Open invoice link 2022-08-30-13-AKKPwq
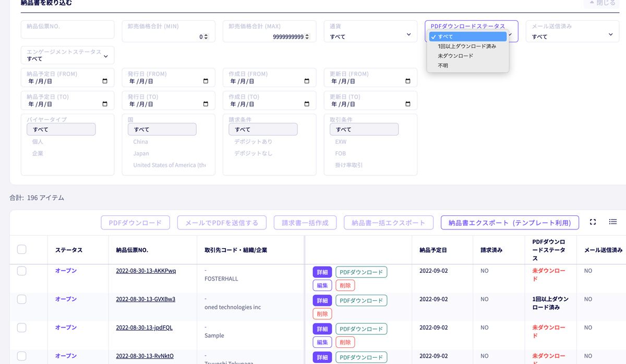Screen dimensions: 626x364 coord(146,271)
